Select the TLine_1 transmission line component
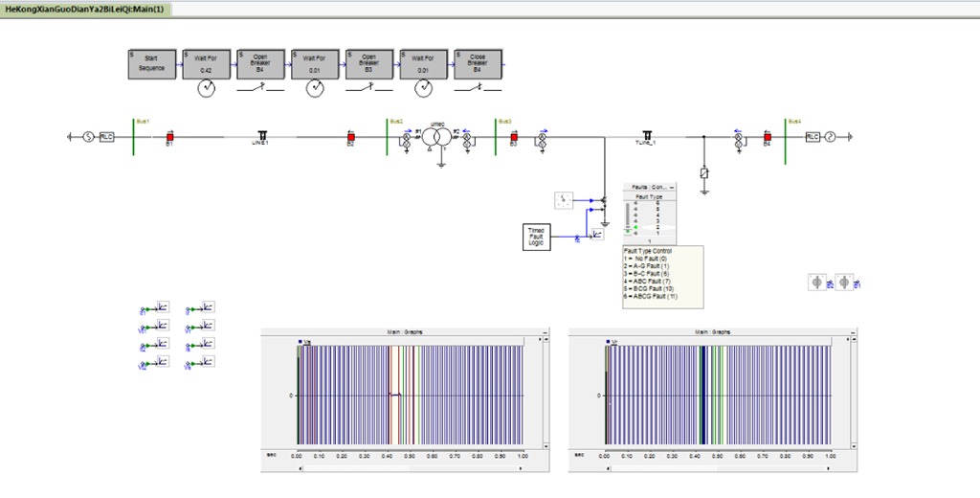 click(647, 136)
